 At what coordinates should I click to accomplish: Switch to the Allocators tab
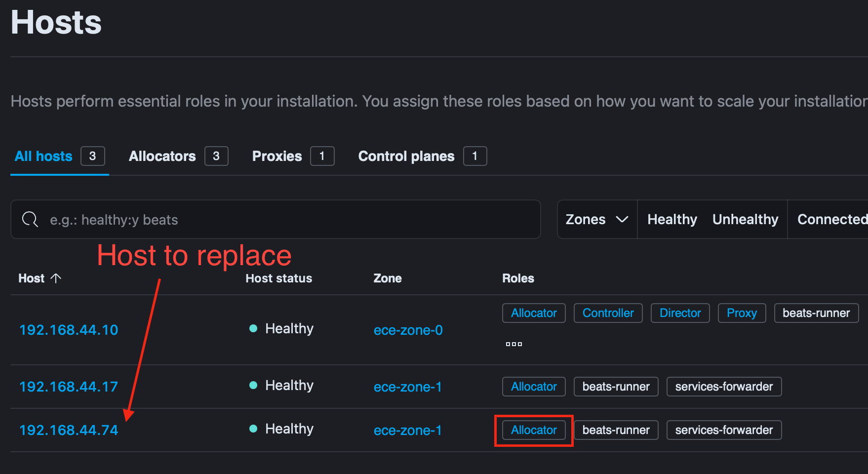(x=162, y=156)
